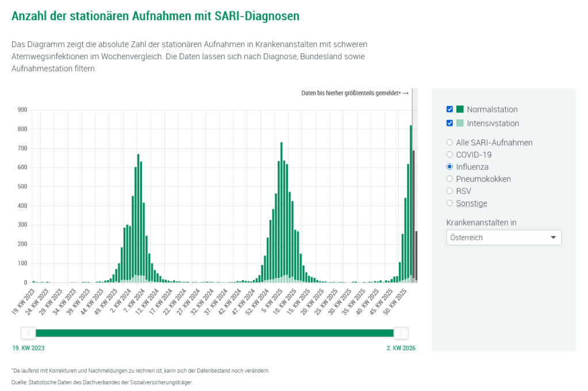
Task: Click the dropdown arrow next to Österreich
Action: (553, 238)
